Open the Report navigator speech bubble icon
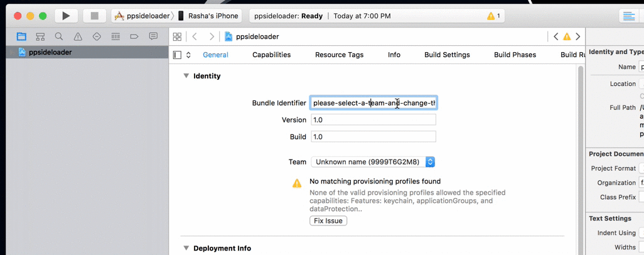Screen dimensions: 644x255 tap(153, 37)
